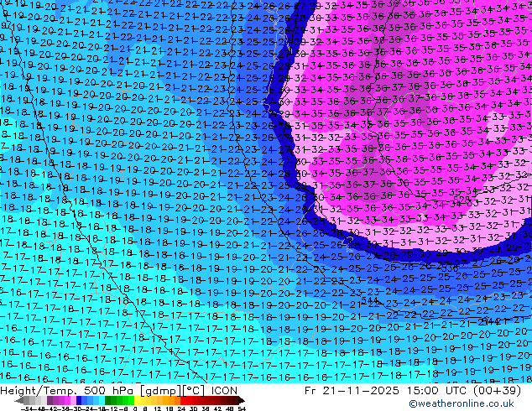This screenshot has height=411, width=532.
Task: Click the dark right arrow of color scale
Action: [242, 400]
